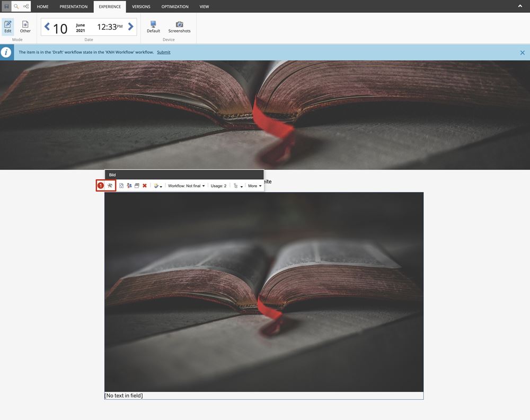This screenshot has height=420, width=530.
Task: Open the PRESENTATION ribbon tab
Action: [74, 7]
